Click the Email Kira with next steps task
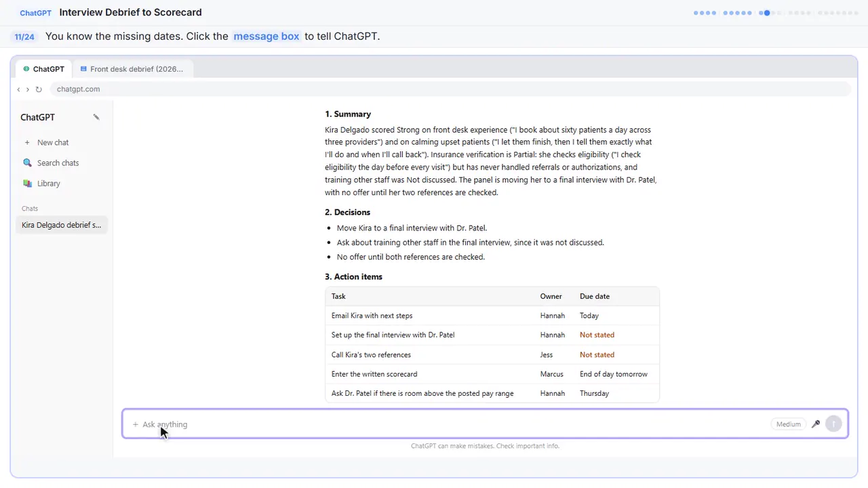 pos(372,316)
